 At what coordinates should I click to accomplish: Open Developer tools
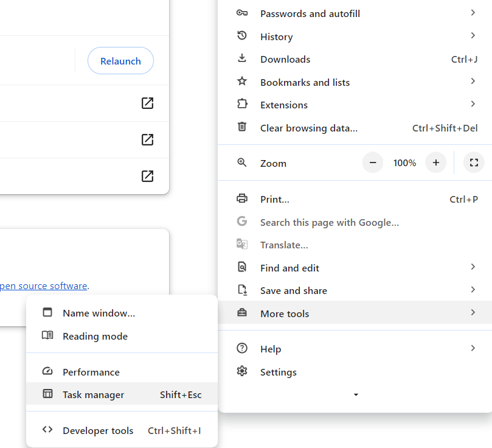click(x=98, y=430)
